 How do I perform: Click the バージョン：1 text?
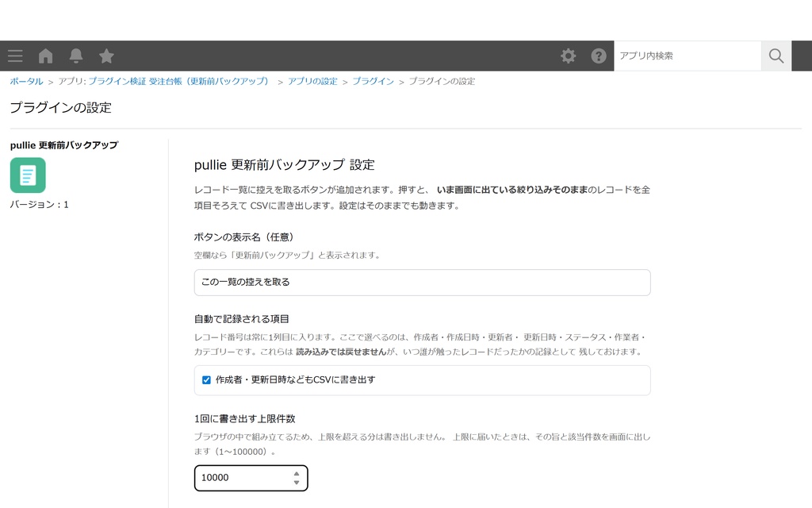(x=39, y=205)
